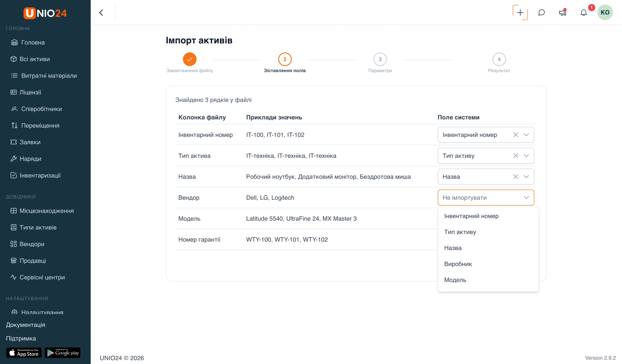Open the Документація link
The width and height of the screenshot is (622, 364).
tap(25, 325)
